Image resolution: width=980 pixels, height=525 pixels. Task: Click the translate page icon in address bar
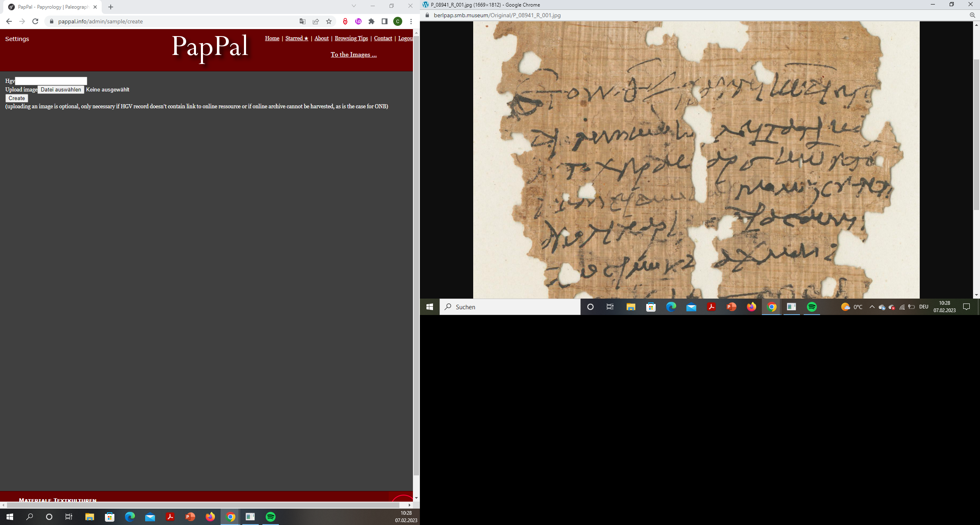tap(303, 21)
